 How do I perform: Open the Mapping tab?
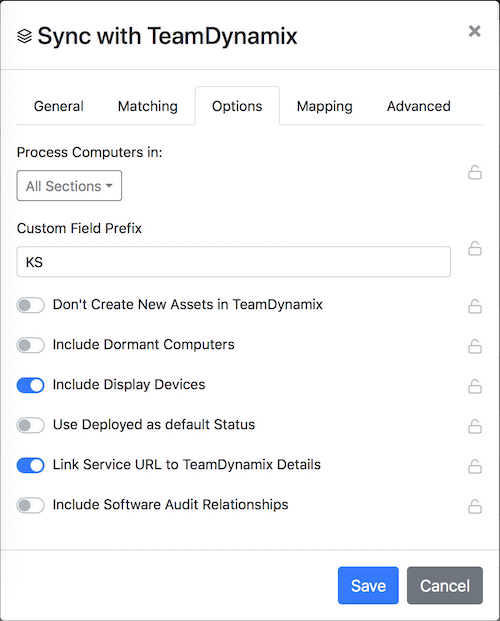coord(324,106)
